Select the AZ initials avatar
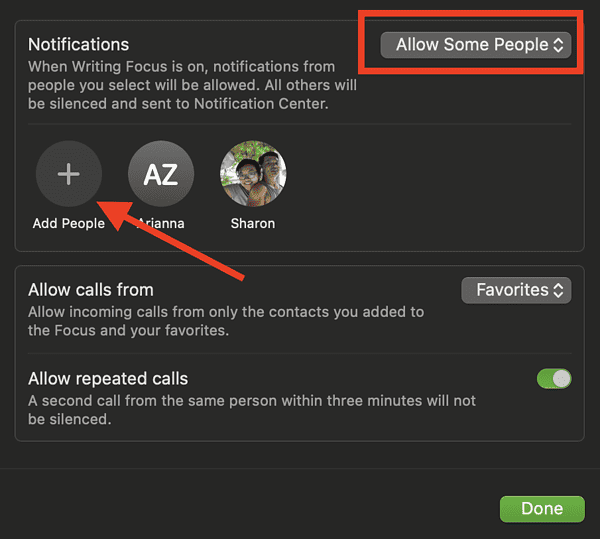Viewport: 600px width, 539px height. [x=161, y=174]
